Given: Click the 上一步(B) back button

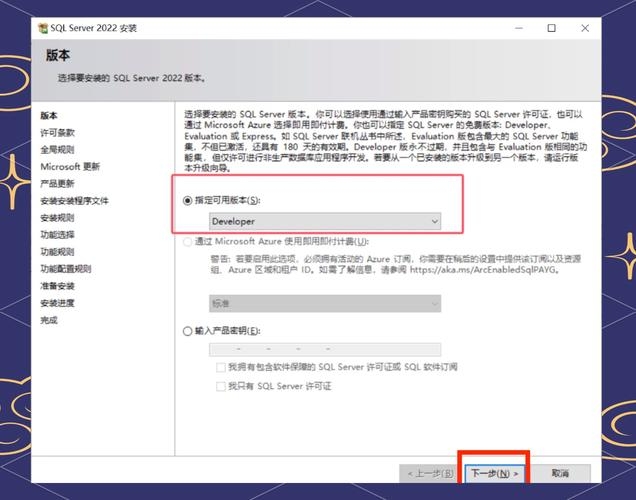Looking at the screenshot, I should click(x=430, y=473).
